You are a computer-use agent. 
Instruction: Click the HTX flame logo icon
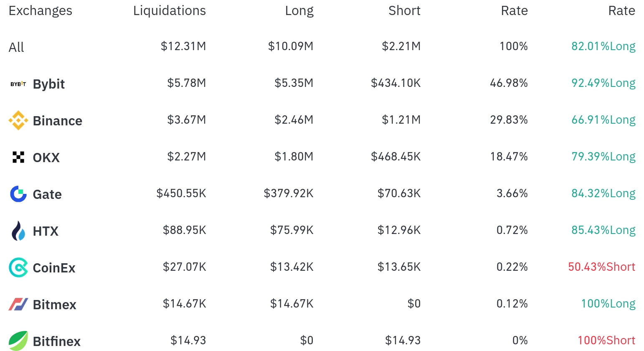pyautogui.click(x=18, y=231)
